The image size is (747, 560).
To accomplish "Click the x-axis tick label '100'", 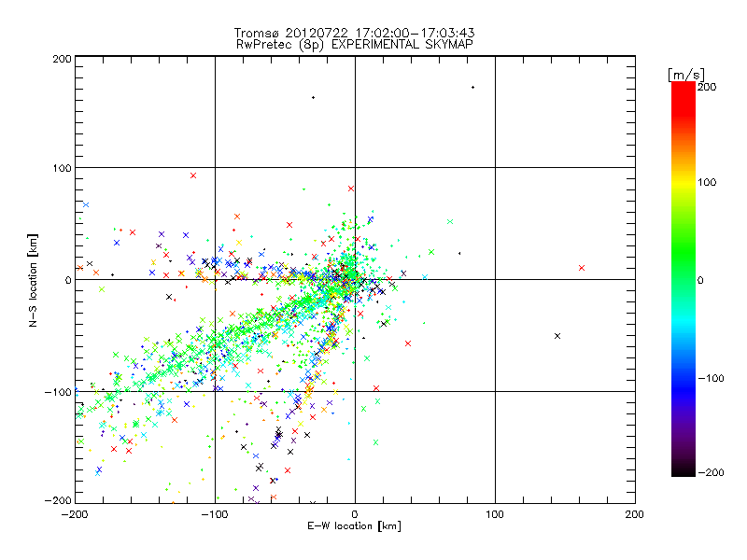I will 495,515.
